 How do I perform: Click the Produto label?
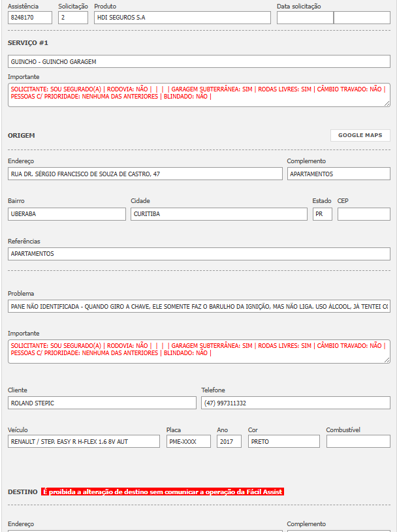pyautogui.click(x=105, y=6)
